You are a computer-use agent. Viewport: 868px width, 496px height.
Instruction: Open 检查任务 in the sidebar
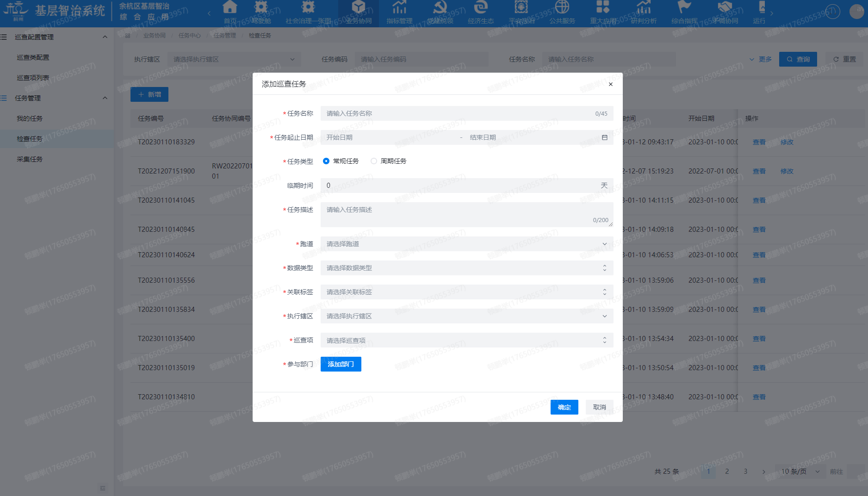pyautogui.click(x=30, y=139)
